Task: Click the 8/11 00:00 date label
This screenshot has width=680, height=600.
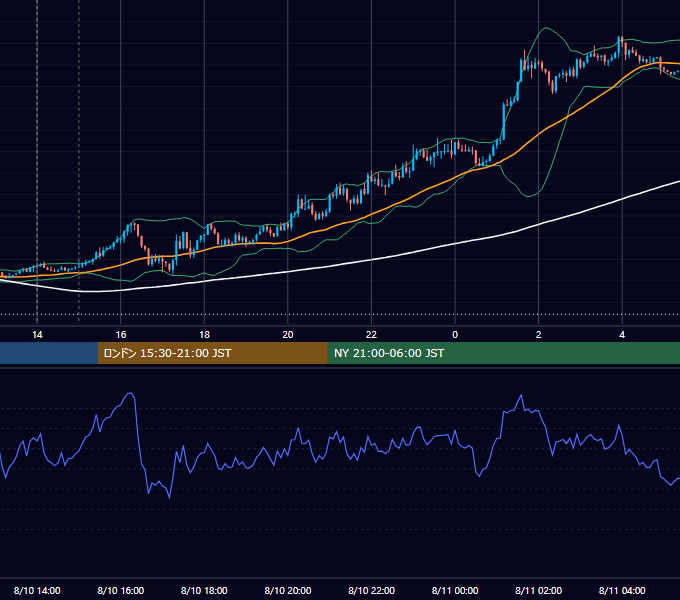Action: pos(455,590)
